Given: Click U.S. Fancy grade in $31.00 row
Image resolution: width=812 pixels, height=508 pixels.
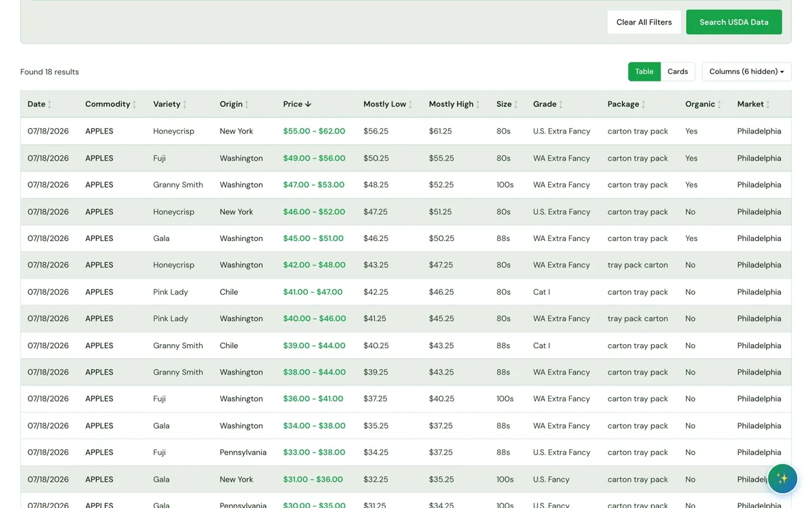Looking at the screenshot, I should 551,480.
